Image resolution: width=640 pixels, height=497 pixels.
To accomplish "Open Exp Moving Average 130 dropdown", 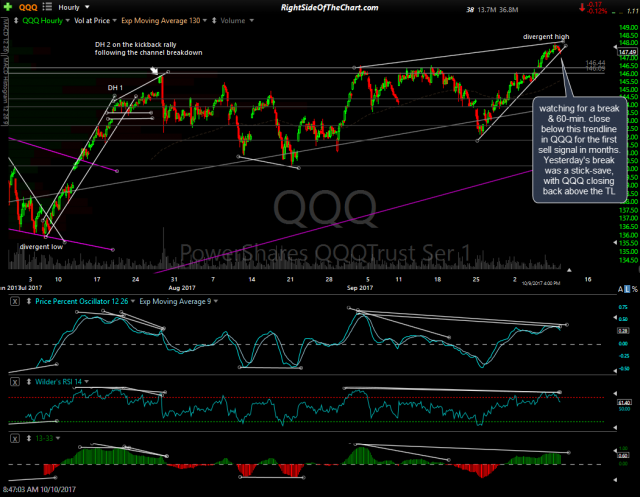I will 205,20.
